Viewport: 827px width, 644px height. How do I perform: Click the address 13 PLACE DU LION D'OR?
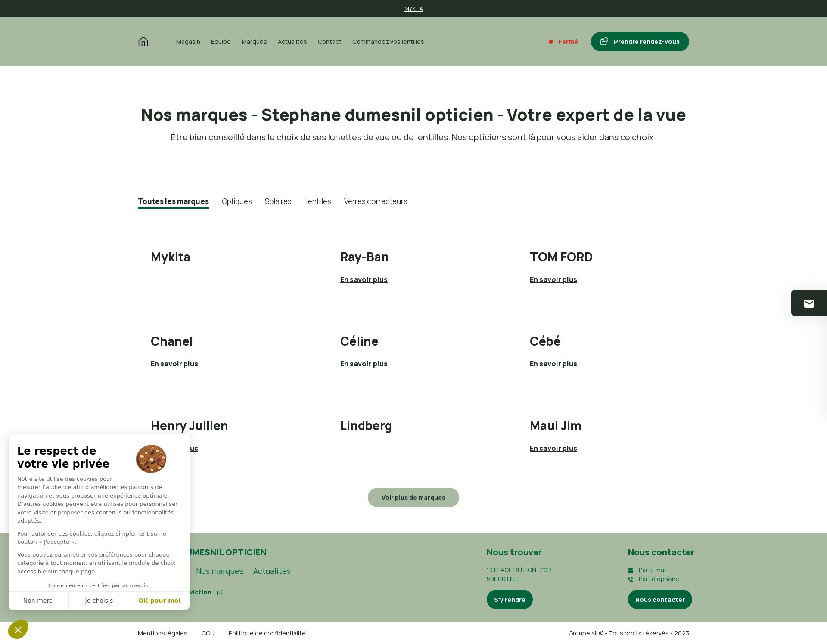pos(519,570)
